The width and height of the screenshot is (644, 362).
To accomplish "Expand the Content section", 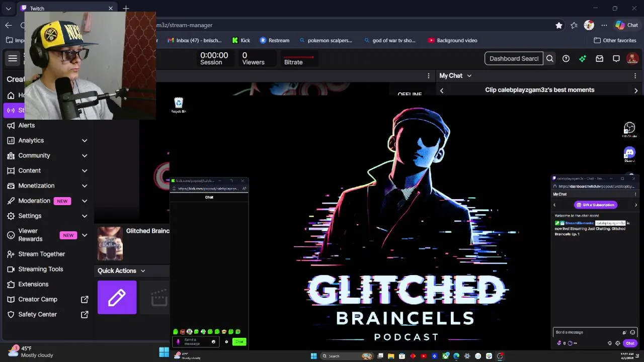I will point(85,170).
